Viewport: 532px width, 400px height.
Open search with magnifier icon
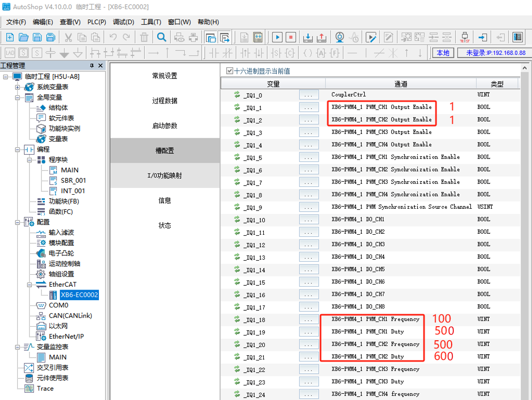[162, 37]
